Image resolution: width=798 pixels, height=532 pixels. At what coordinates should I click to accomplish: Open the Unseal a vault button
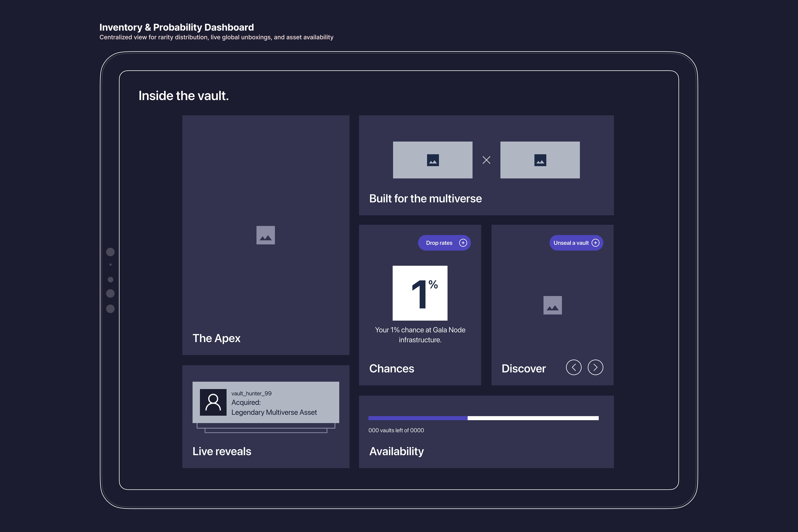pos(572,243)
